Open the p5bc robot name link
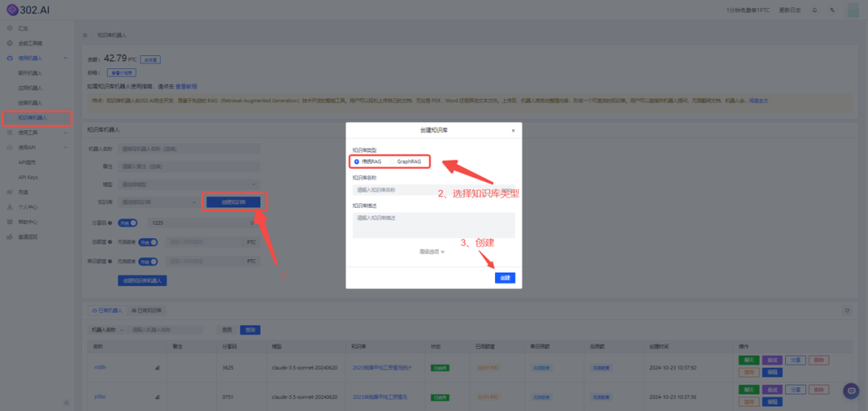 (x=100, y=397)
